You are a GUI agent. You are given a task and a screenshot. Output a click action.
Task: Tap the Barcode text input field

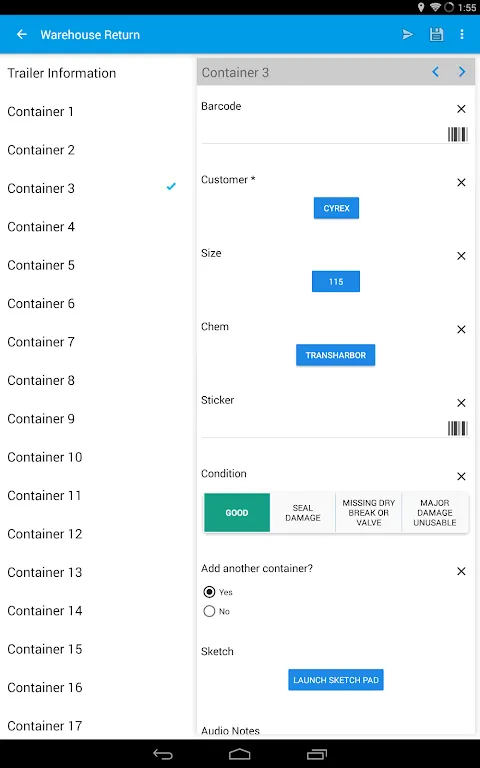tap(323, 134)
